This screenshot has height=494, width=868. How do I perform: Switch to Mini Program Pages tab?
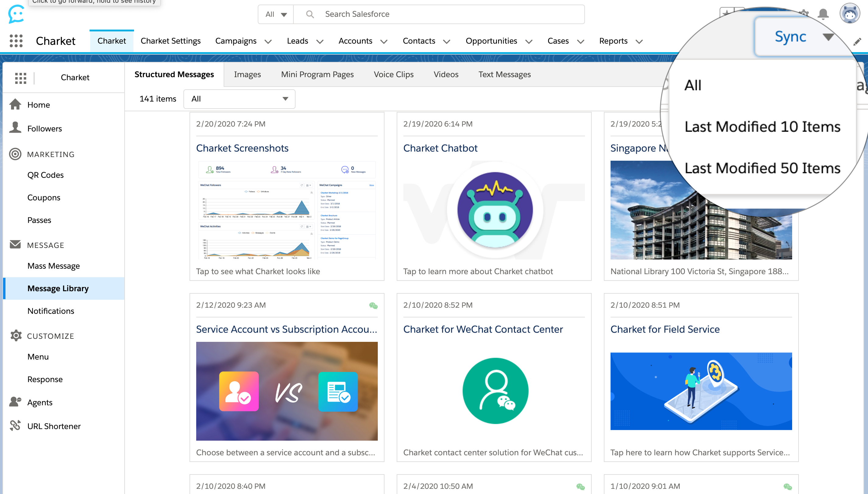(317, 74)
